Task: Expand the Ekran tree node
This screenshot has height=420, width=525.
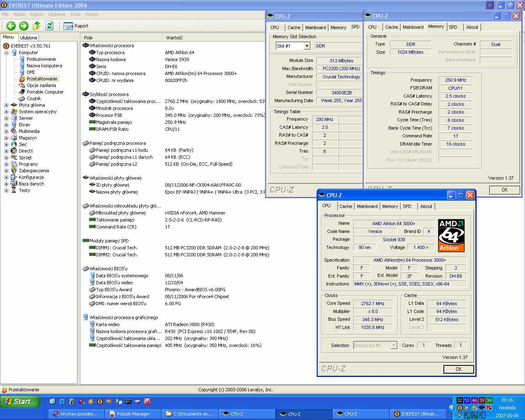Action: [6, 125]
